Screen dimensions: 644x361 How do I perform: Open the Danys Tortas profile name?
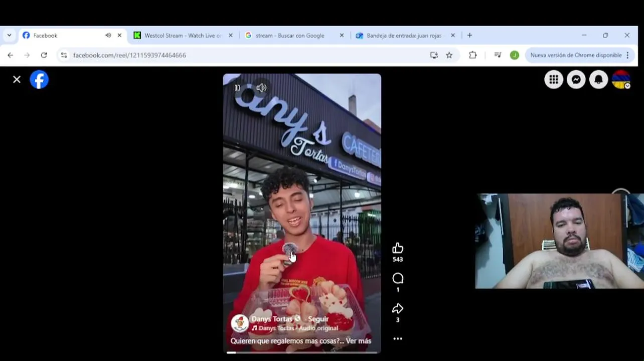click(272, 319)
